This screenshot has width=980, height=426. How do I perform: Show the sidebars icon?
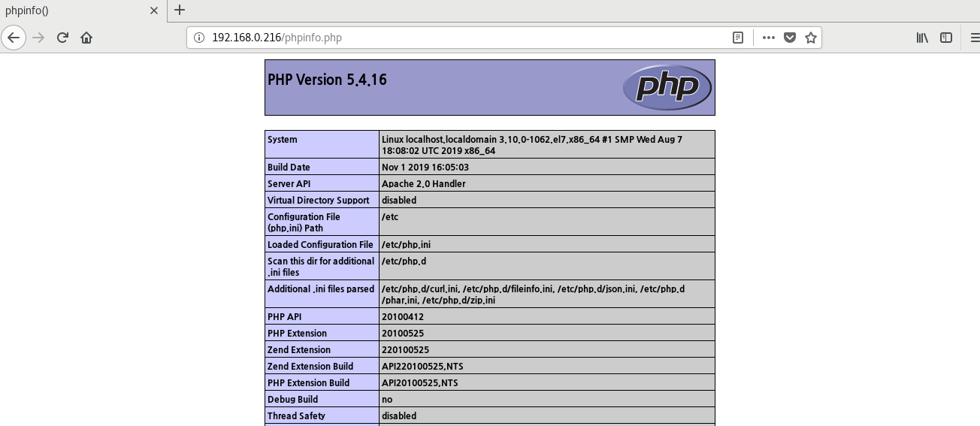click(946, 38)
